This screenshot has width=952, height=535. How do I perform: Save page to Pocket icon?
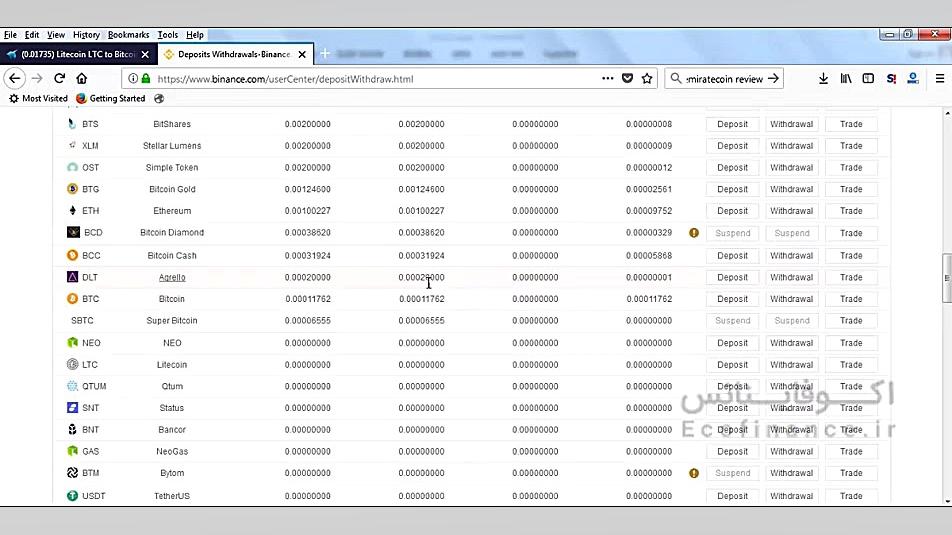pos(628,78)
